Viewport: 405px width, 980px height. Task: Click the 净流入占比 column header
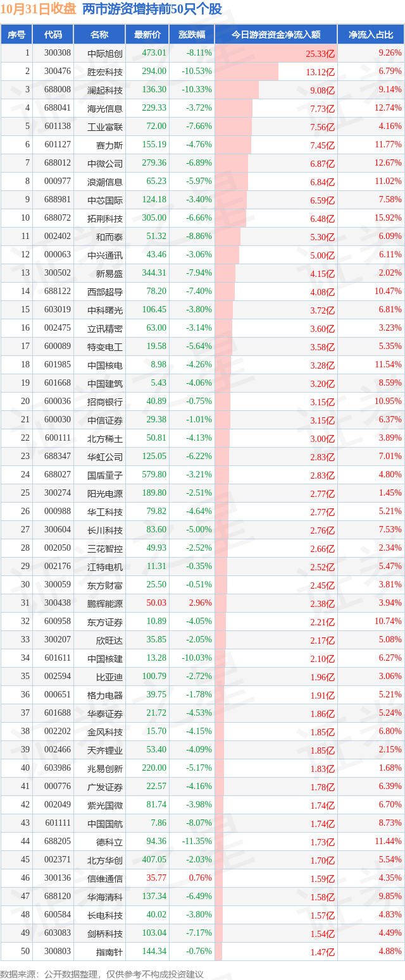pyautogui.click(x=371, y=35)
